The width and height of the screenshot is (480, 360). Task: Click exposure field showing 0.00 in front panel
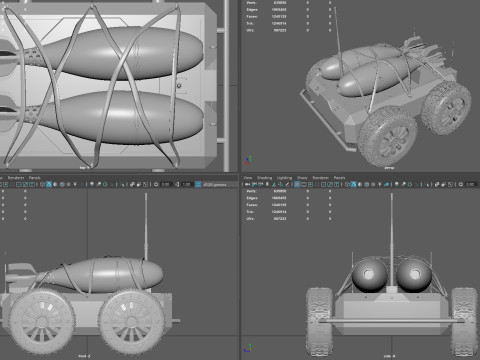[166, 184]
